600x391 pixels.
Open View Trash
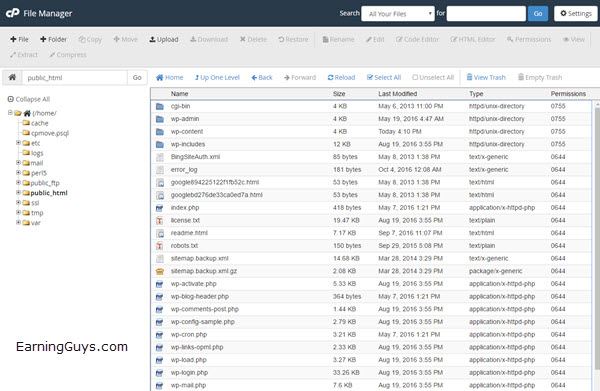486,78
